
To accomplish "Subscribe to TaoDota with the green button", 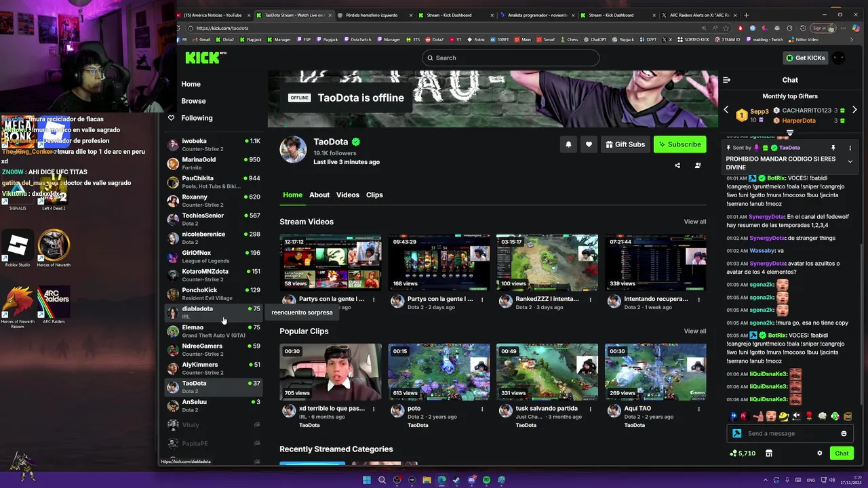I will click(x=679, y=144).
